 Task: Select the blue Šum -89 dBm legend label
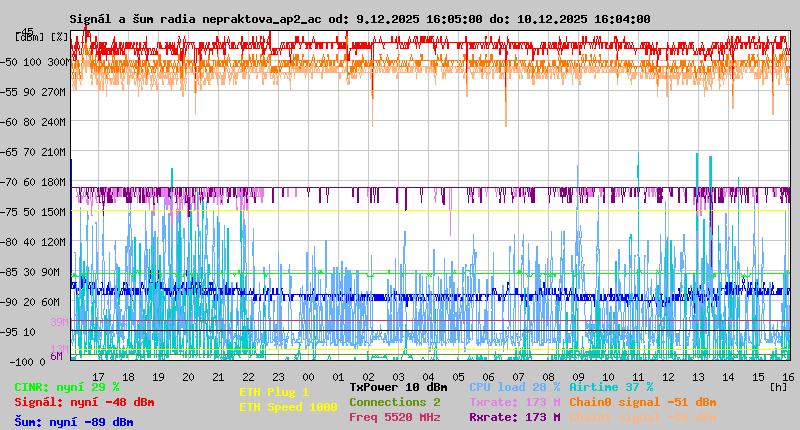(73, 422)
